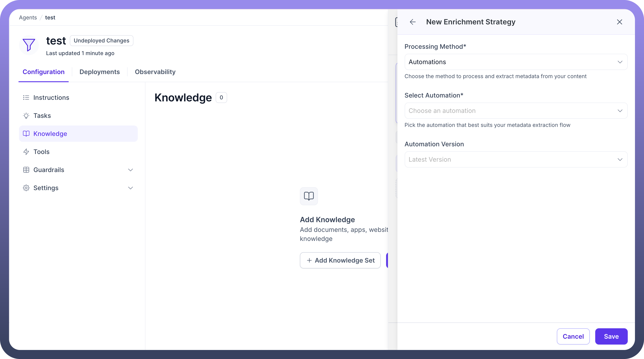Click the Add Knowledge Set button
Image resolution: width=644 pixels, height=359 pixels.
[340, 260]
